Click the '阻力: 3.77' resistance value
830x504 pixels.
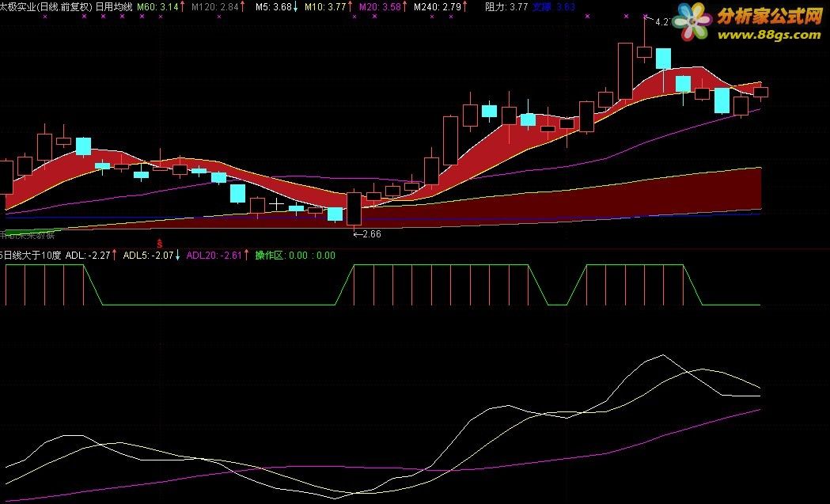click(x=506, y=7)
